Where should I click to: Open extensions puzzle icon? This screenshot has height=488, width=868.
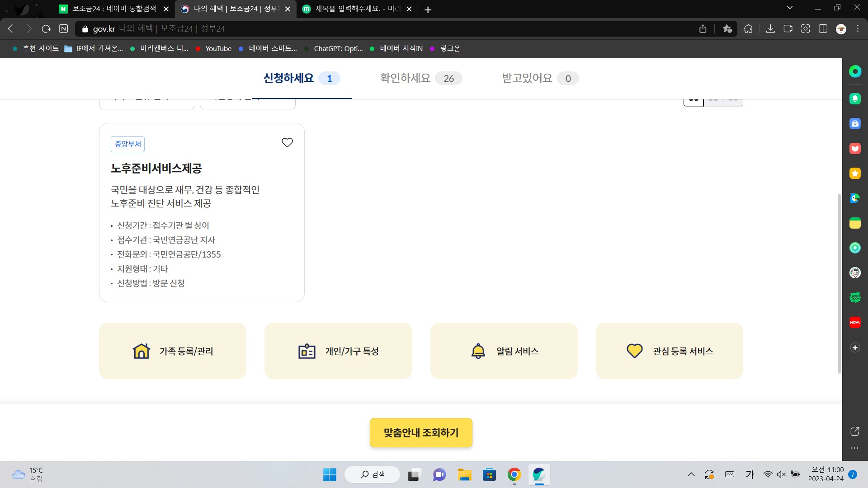[x=748, y=29]
